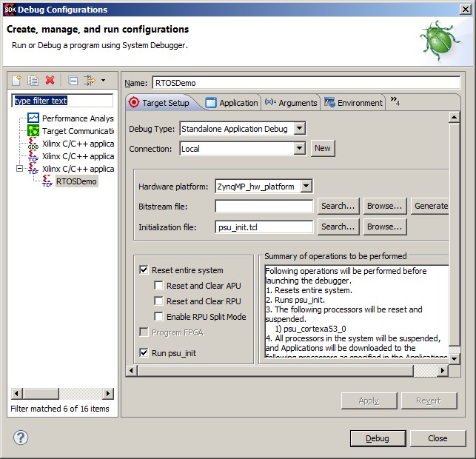Select the RTOSDemo configuration
The image size is (476, 459).
click(76, 181)
